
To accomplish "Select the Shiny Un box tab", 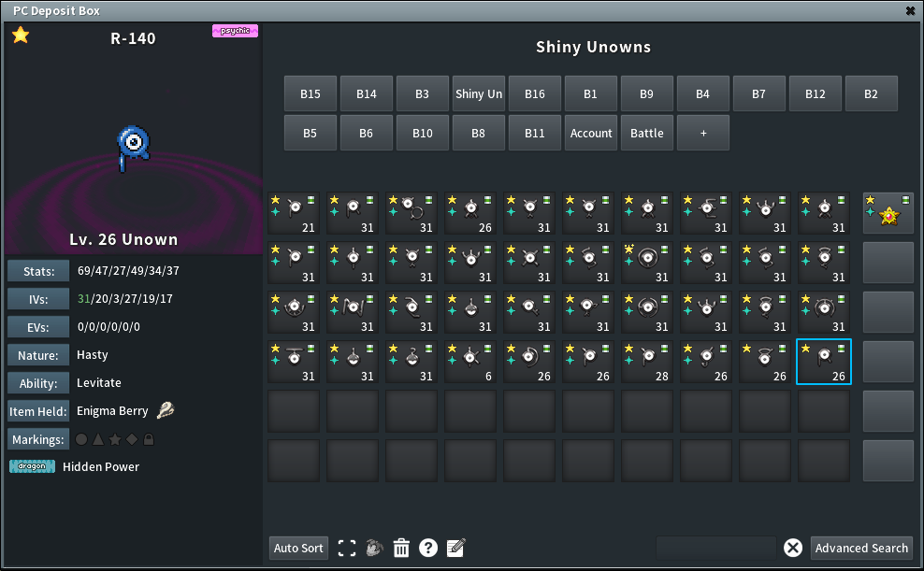I will click(x=479, y=93).
